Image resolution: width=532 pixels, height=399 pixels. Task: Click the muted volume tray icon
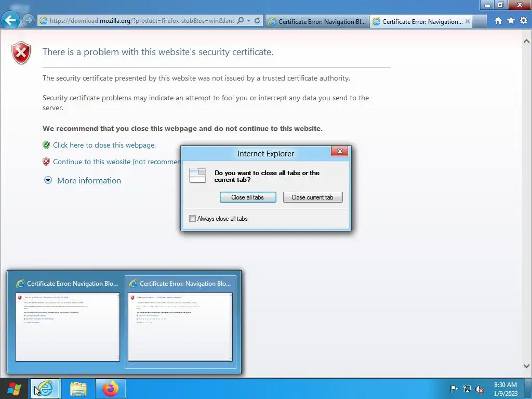coord(480,389)
